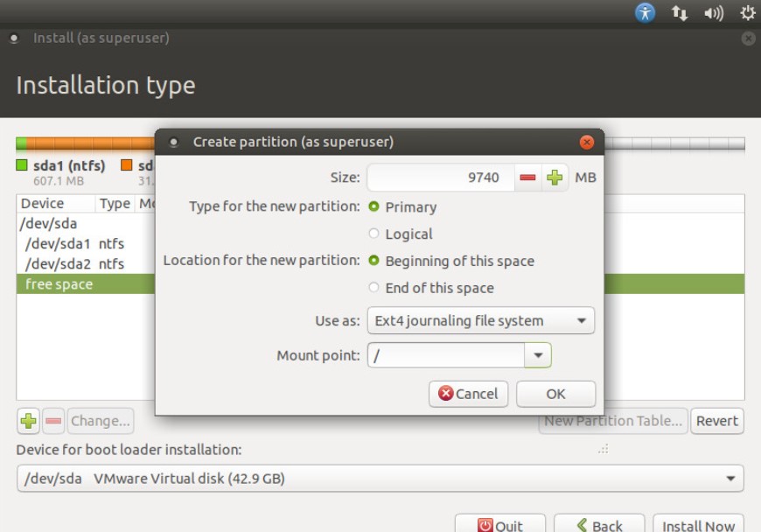Click the minus icon to decrease partition size
The width and height of the screenshot is (761, 532).
tap(527, 178)
